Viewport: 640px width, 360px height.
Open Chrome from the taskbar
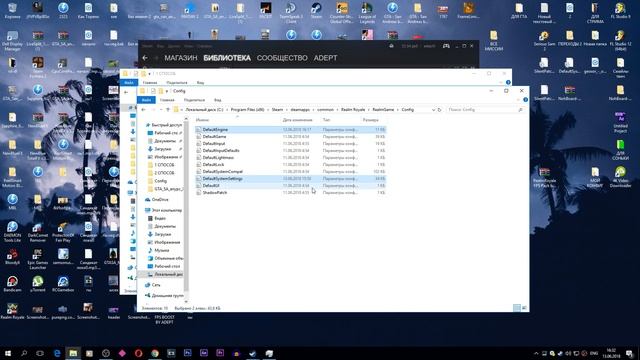click(155, 353)
